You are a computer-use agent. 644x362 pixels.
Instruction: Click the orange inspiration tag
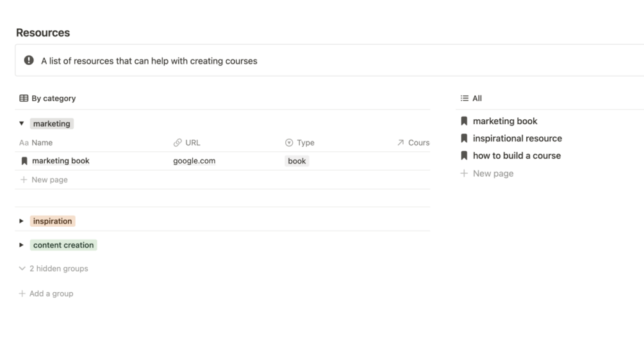(53, 221)
